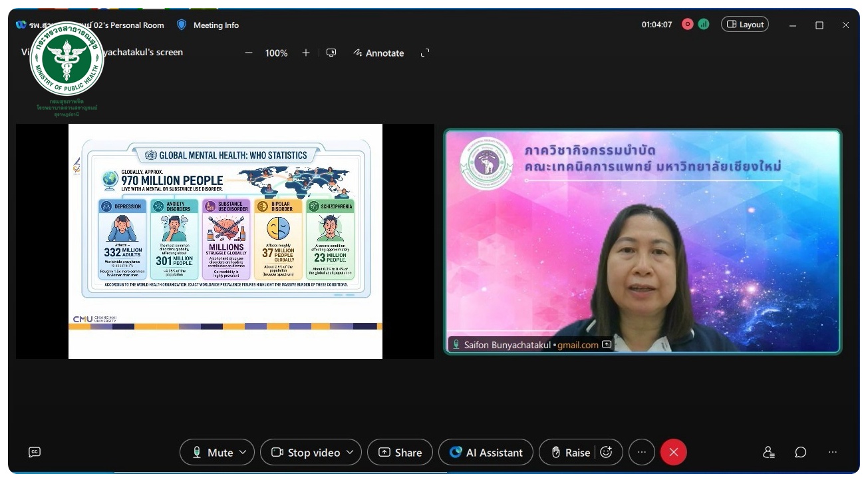Expand shared content to full screen

tap(425, 53)
